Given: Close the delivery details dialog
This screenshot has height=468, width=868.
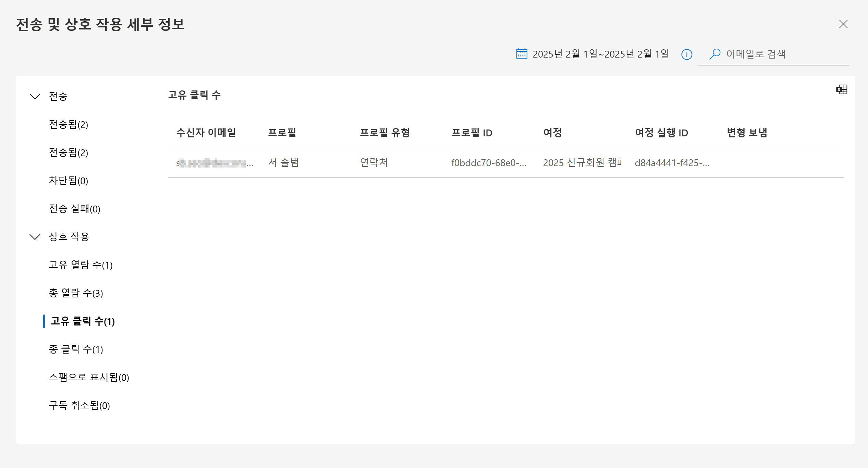Looking at the screenshot, I should 843,24.
